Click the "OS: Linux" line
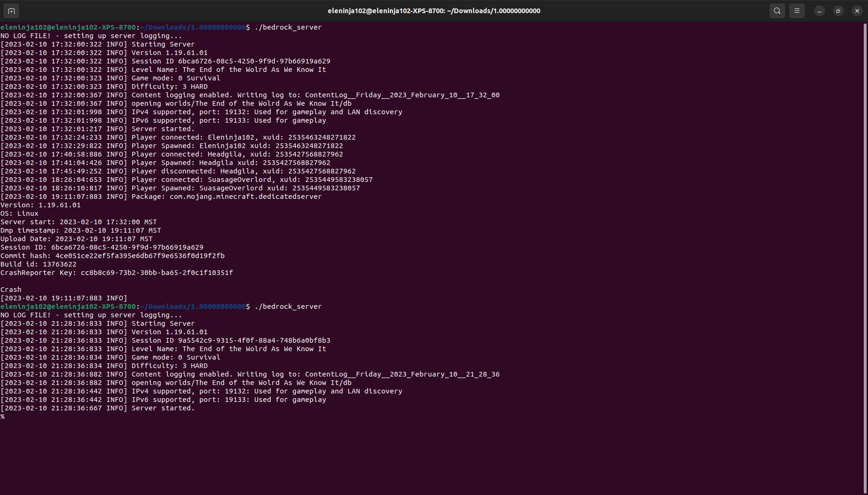Viewport: 868px width, 495px height. [20, 213]
